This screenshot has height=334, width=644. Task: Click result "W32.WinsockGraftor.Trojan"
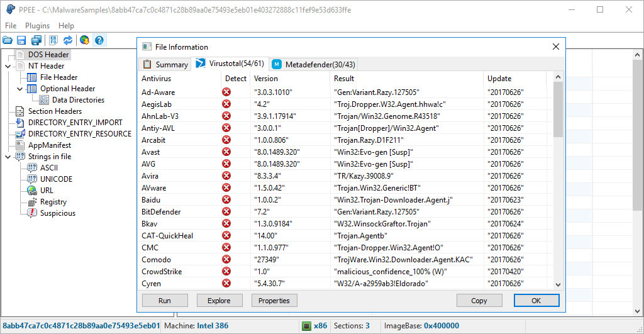[x=382, y=224]
